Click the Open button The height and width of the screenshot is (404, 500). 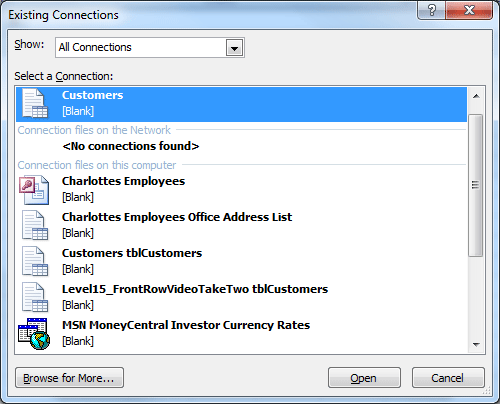coord(364,378)
